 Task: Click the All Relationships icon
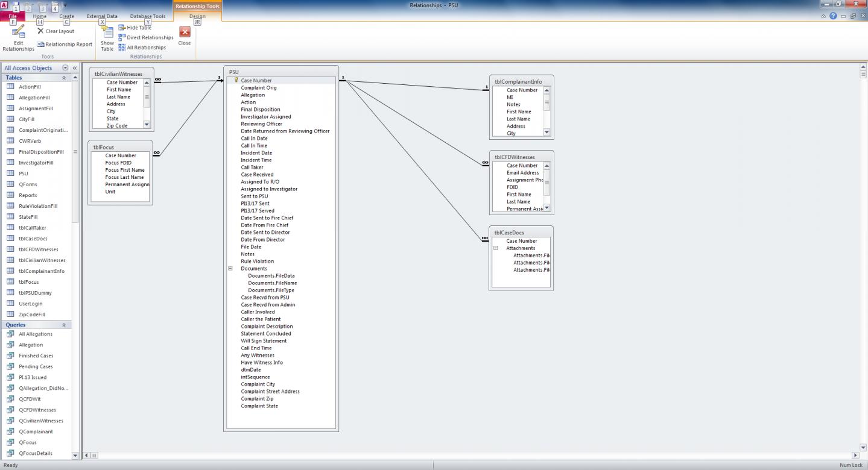pyautogui.click(x=122, y=48)
